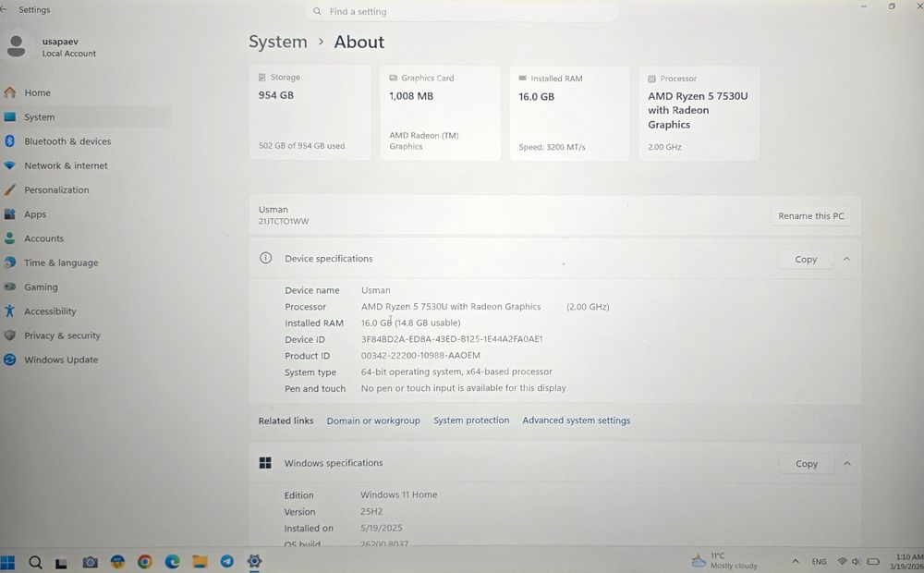Click the Device specifications info icon
This screenshot has height=573, width=924.
[266, 258]
